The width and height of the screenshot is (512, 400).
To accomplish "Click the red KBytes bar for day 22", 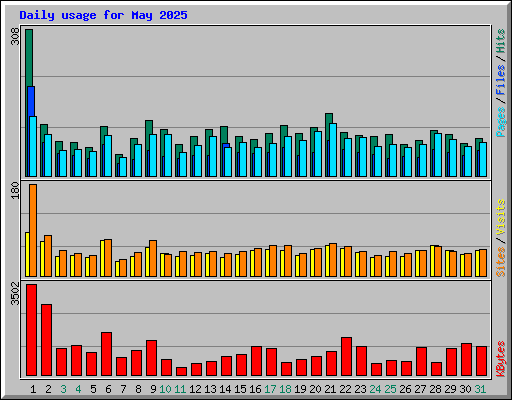I will (x=346, y=357).
